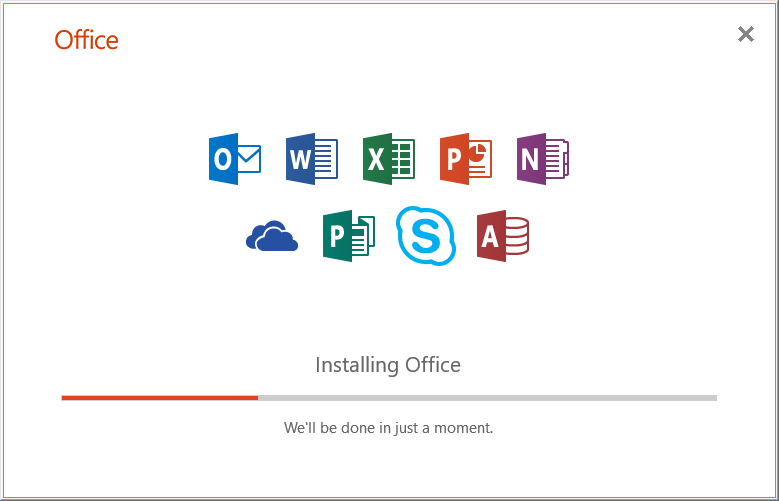Click the Outlook application icon
This screenshot has width=779, height=501.
[x=235, y=159]
